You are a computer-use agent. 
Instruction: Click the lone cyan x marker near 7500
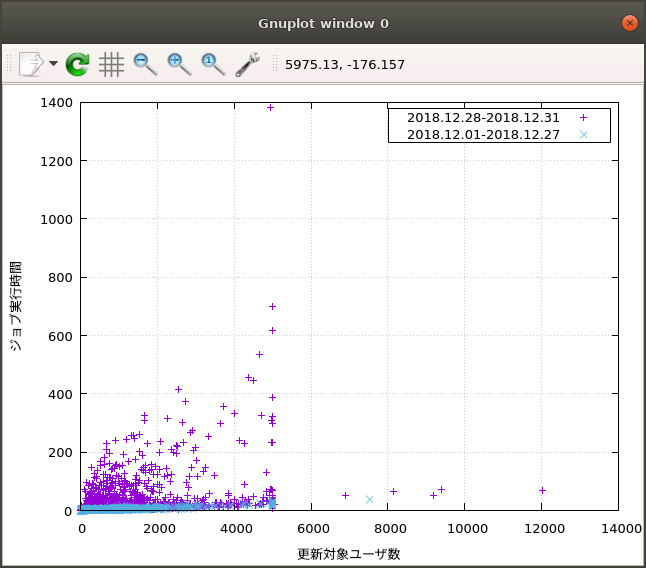click(x=369, y=499)
